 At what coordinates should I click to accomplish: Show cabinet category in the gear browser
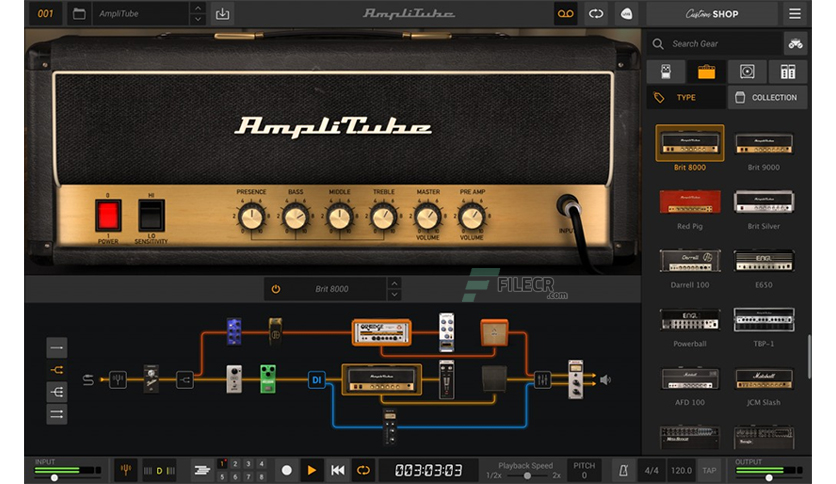coord(747,71)
